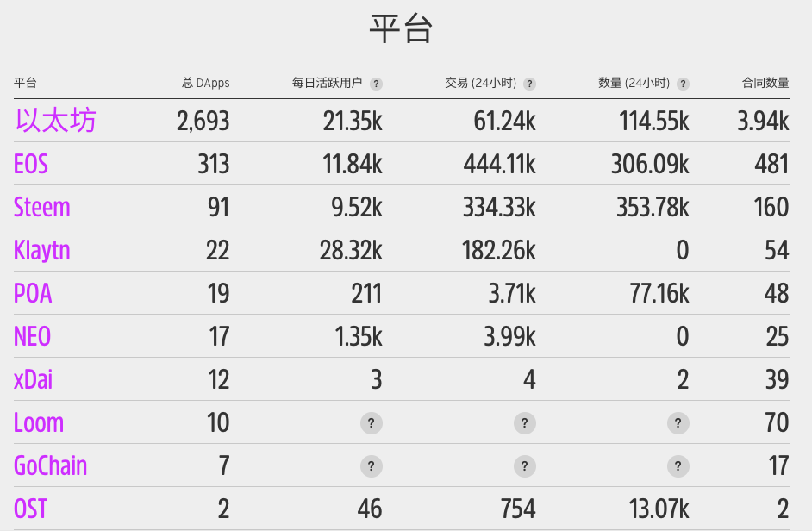812x531 pixels.
Task: Open the Klaytn platform details
Action: point(43,251)
